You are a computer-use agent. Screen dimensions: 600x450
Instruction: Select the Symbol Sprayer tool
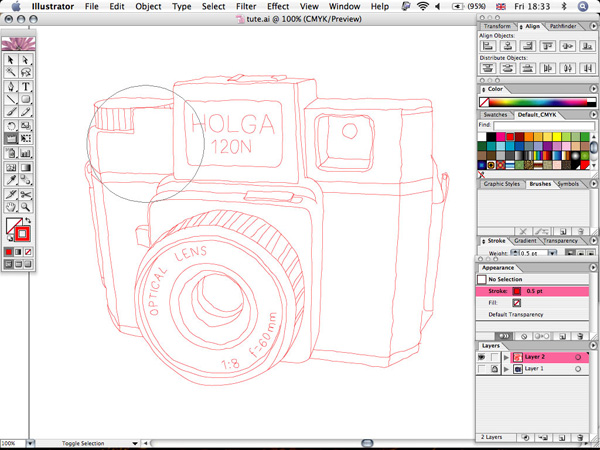11,153
